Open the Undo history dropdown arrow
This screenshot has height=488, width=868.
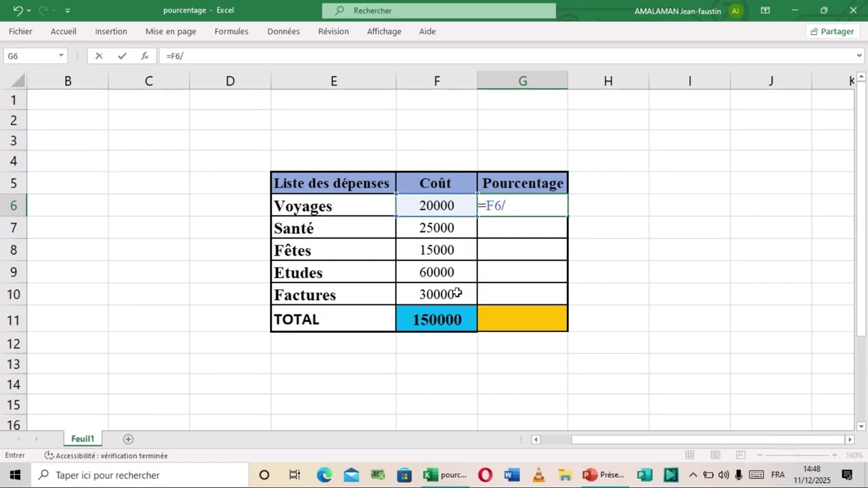coord(29,10)
